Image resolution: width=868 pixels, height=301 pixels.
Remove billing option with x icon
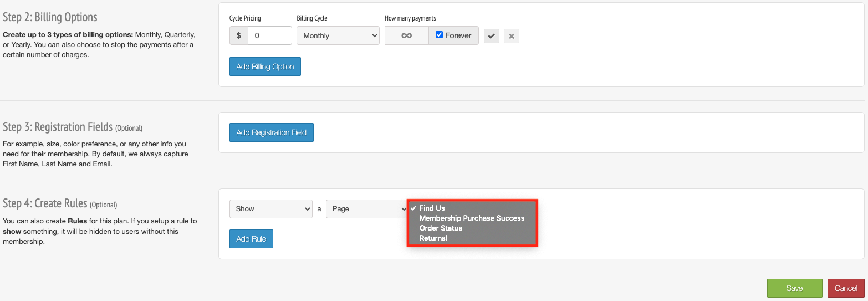[512, 36]
